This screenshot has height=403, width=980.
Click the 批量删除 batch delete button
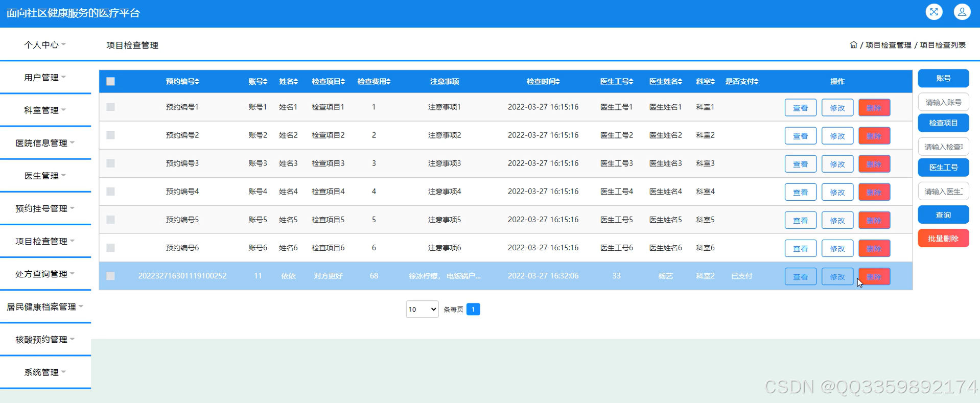pyautogui.click(x=943, y=239)
